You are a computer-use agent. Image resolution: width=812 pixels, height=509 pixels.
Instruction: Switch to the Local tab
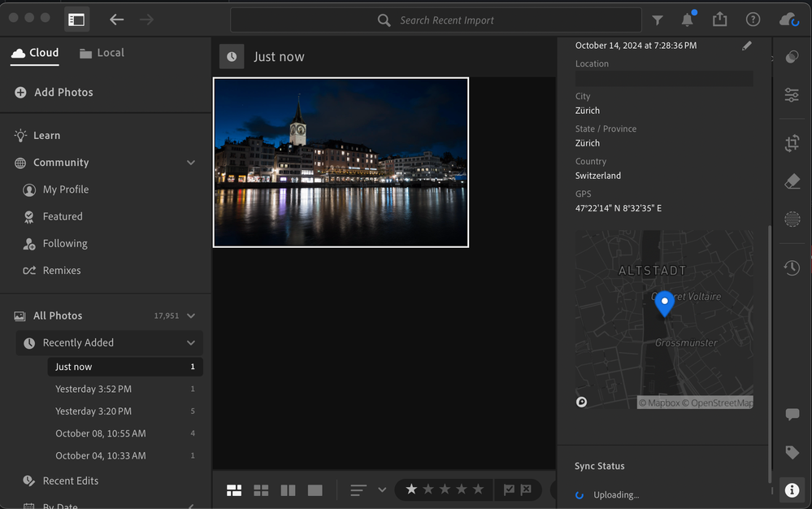pyautogui.click(x=102, y=53)
